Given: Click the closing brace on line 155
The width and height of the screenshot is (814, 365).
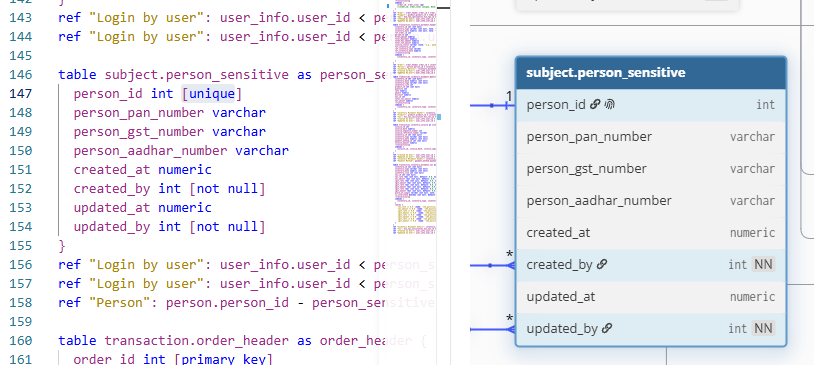Looking at the screenshot, I should tap(62, 245).
